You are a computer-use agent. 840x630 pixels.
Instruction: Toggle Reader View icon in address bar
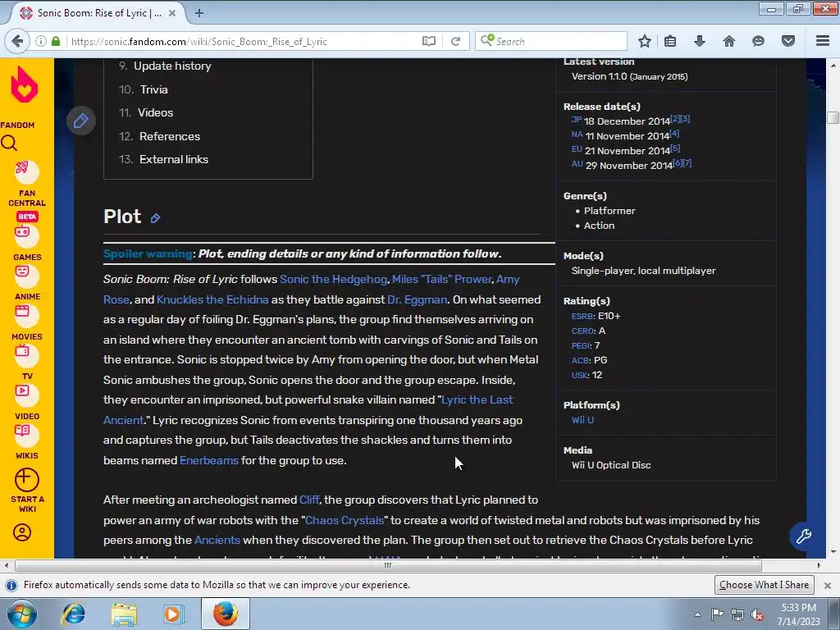(x=428, y=41)
